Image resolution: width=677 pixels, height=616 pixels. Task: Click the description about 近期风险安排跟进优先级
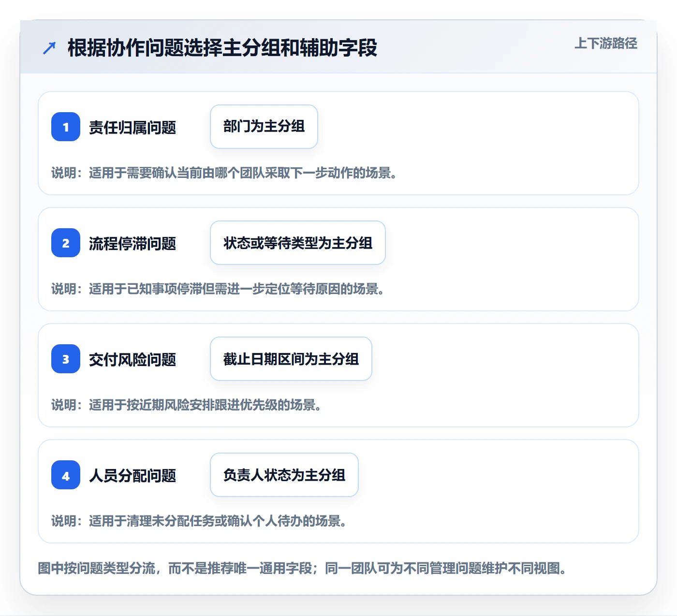click(187, 405)
